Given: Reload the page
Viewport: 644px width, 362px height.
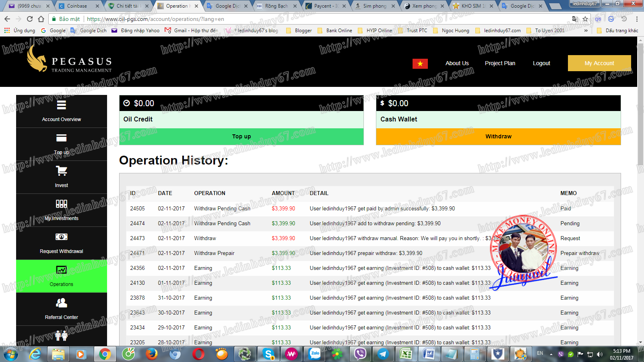Looking at the screenshot, I should coord(30,19).
